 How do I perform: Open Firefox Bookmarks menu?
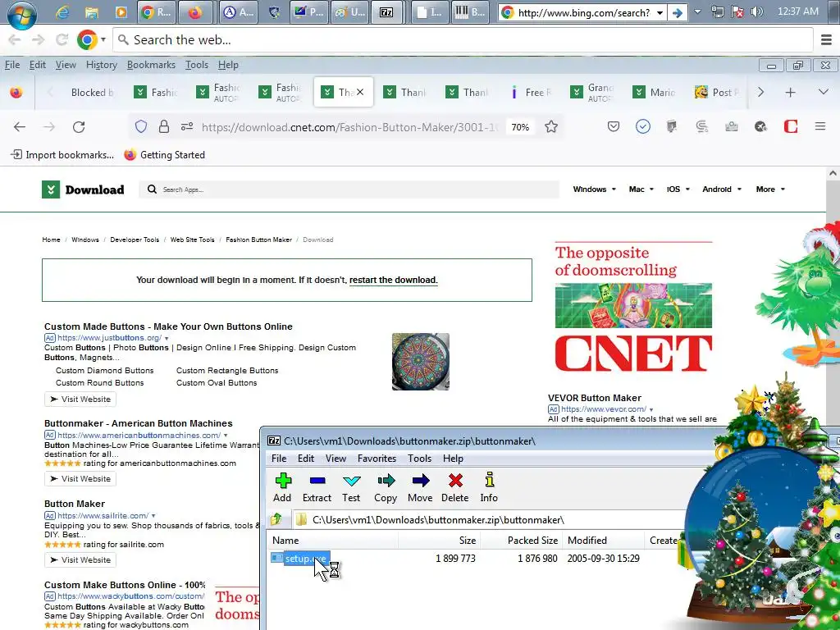(x=151, y=65)
